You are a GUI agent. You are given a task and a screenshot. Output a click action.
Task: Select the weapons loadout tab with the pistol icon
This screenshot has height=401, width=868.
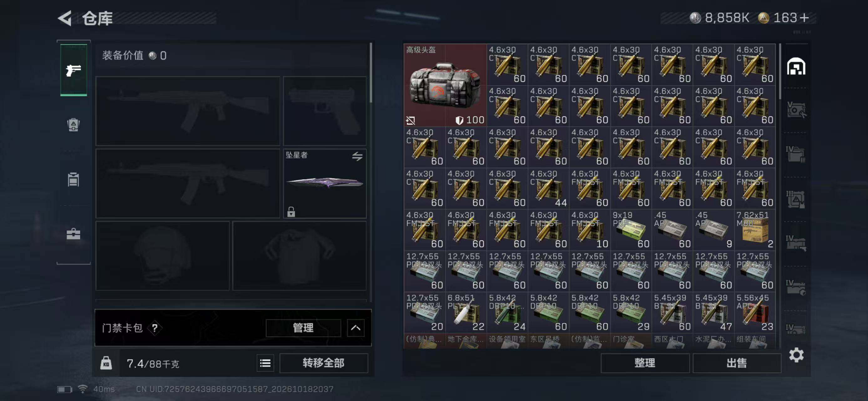click(74, 70)
